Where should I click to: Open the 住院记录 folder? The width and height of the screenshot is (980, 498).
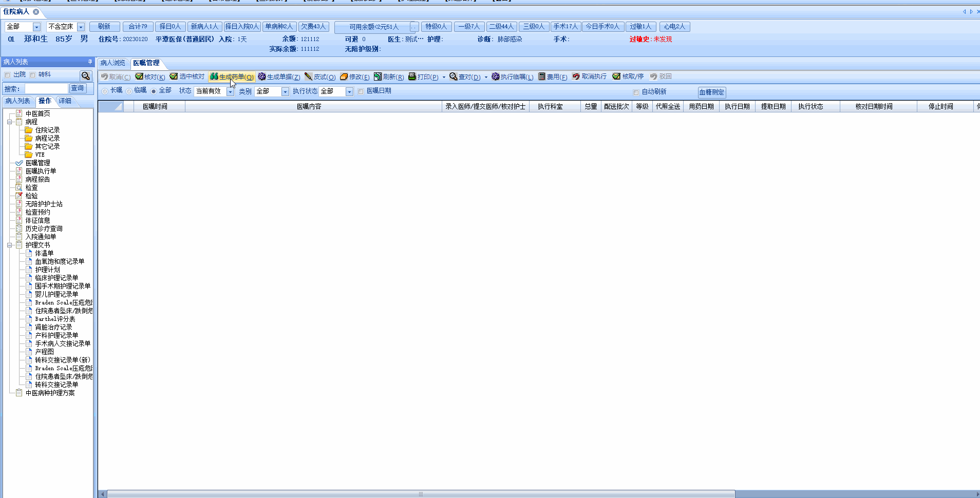tap(43, 130)
